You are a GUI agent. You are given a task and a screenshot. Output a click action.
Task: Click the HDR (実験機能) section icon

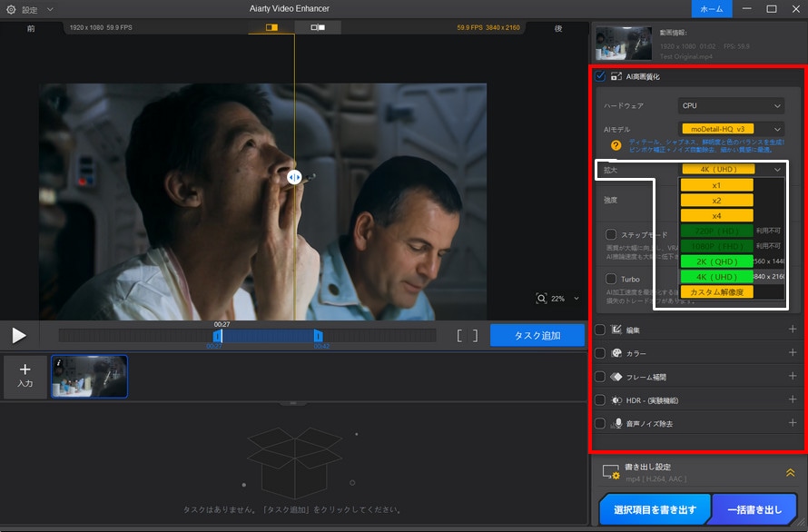[617, 399]
